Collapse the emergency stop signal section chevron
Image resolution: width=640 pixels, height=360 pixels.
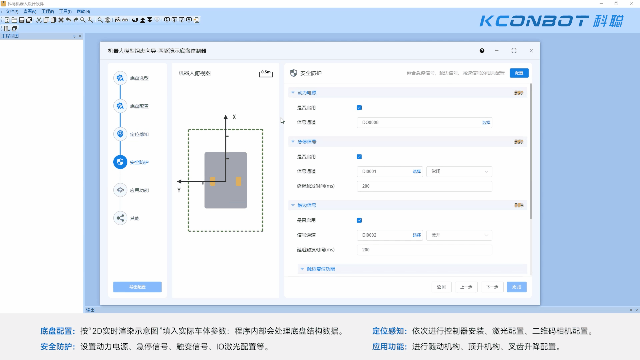pos(293,142)
